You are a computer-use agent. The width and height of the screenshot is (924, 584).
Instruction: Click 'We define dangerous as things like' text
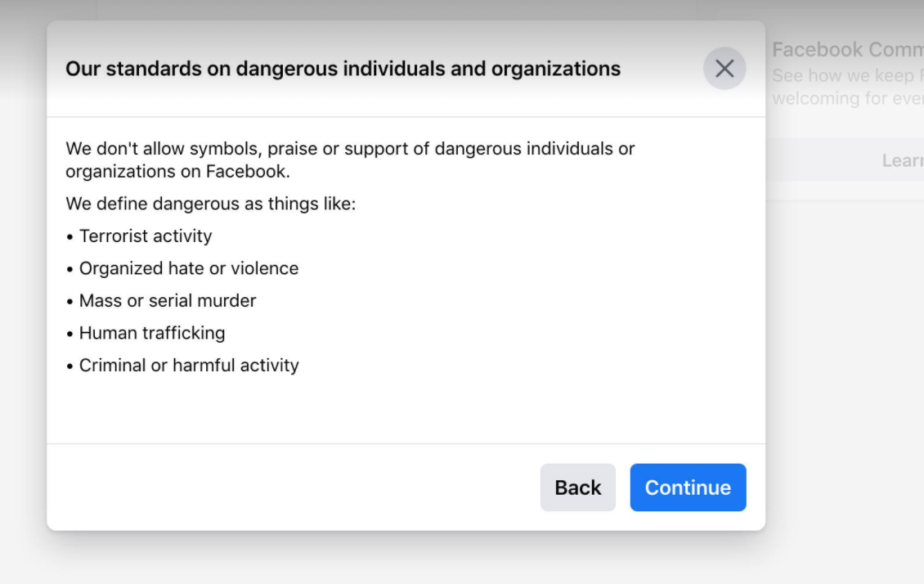[210, 204]
